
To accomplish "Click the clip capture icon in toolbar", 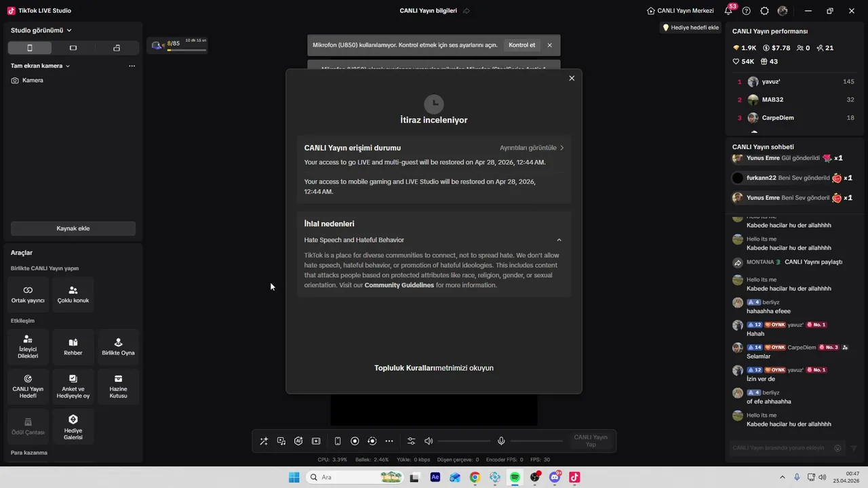I will click(316, 441).
